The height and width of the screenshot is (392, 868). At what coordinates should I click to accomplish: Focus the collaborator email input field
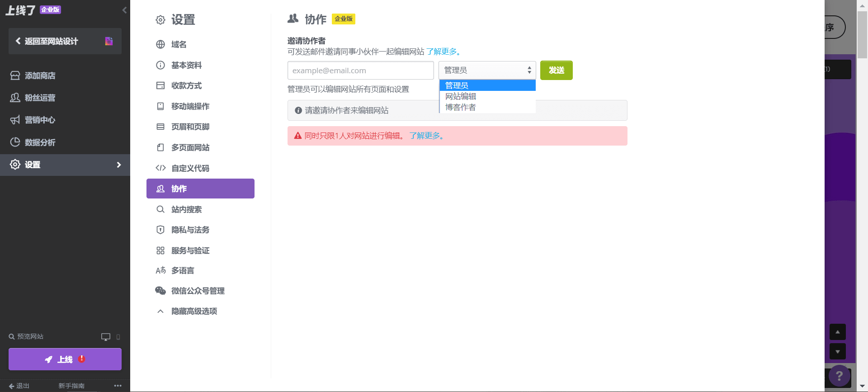click(361, 71)
